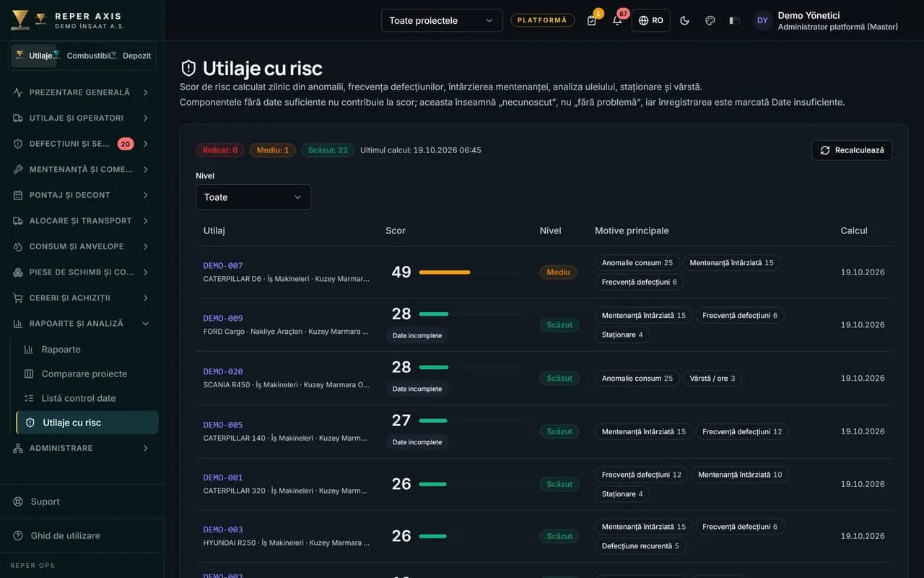The height and width of the screenshot is (578, 924).
Task: Toggle dark mode moon icon
Action: tap(684, 20)
